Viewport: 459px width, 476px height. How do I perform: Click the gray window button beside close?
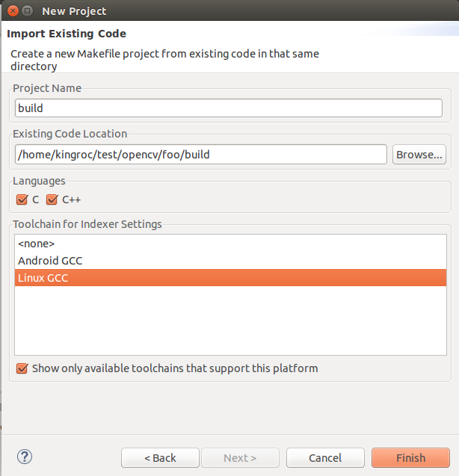28,11
